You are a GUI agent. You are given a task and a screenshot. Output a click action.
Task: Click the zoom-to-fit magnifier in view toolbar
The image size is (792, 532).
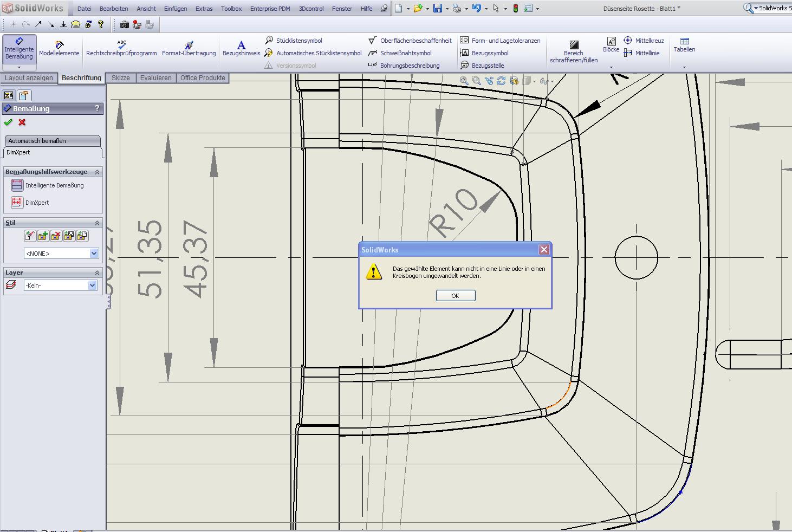click(x=464, y=81)
